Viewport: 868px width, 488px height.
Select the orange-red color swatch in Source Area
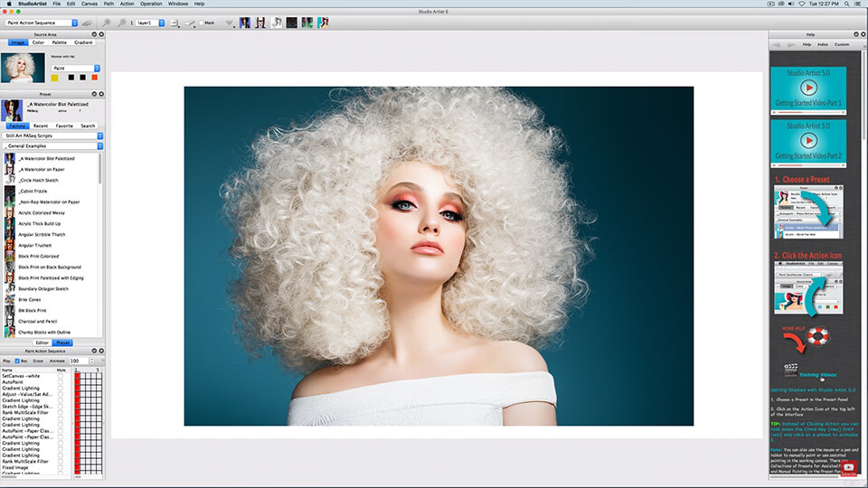(x=95, y=78)
